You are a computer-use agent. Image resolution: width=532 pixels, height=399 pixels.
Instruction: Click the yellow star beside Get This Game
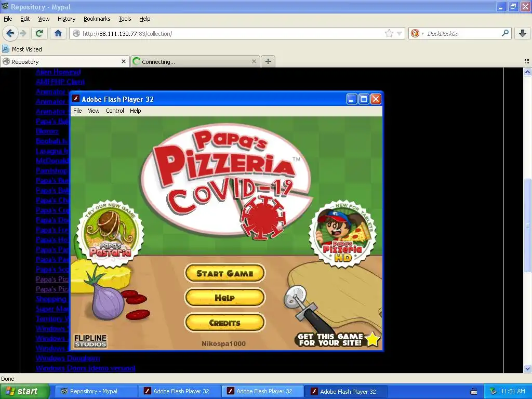coord(372,339)
